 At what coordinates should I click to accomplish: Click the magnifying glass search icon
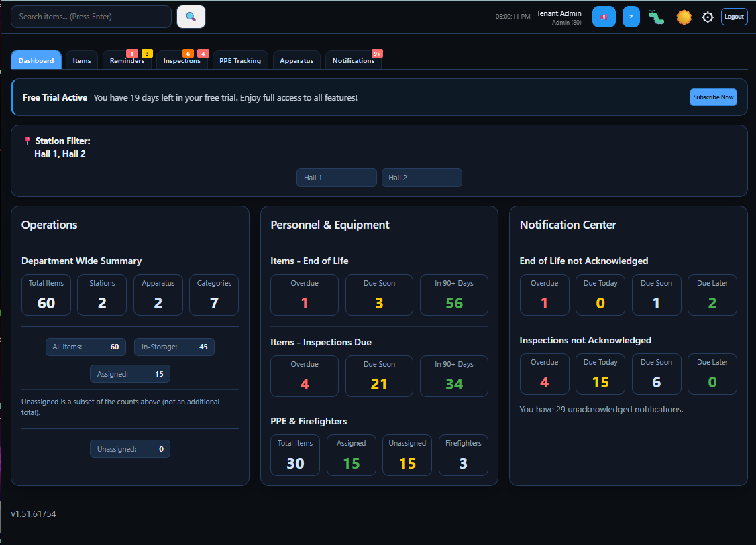coord(191,16)
